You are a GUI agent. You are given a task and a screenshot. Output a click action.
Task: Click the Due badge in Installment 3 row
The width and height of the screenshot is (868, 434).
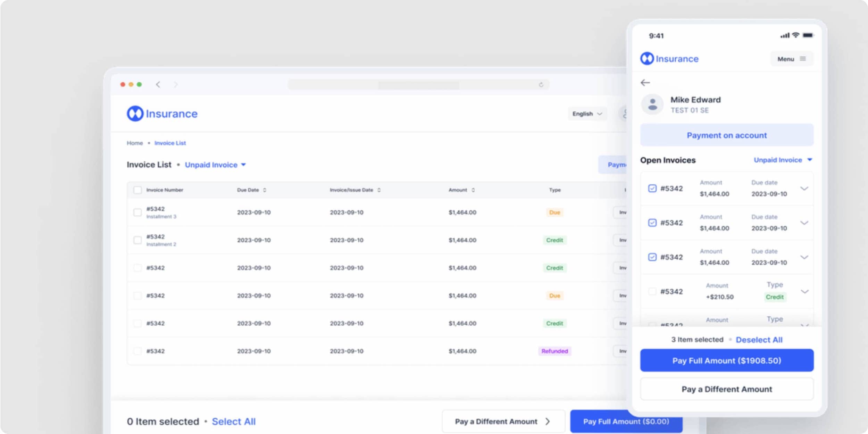(554, 212)
